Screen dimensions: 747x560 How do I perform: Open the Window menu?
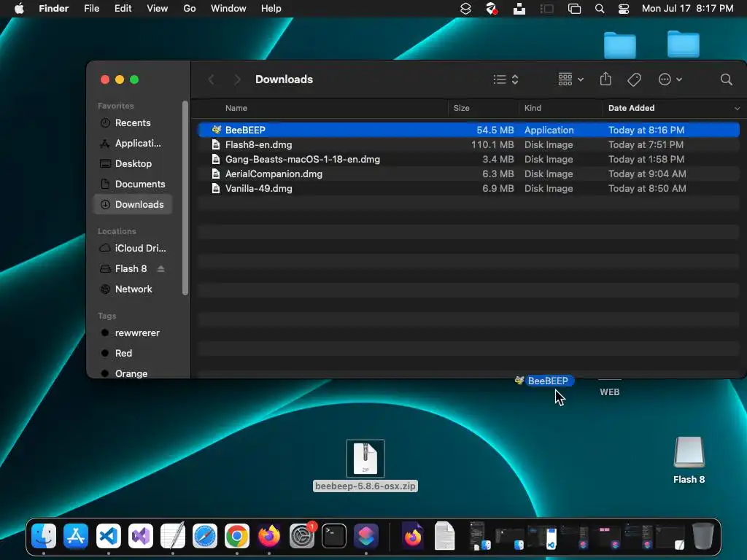(228, 9)
